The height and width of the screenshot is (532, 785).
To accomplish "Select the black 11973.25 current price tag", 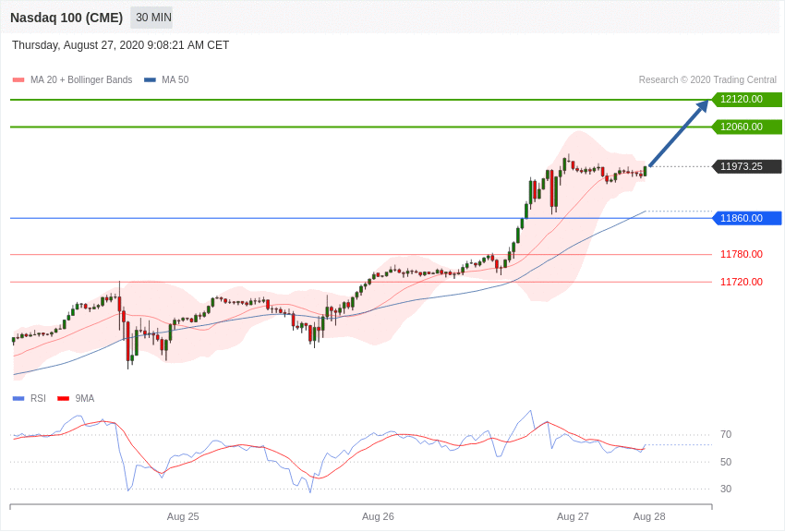I will 746,167.
